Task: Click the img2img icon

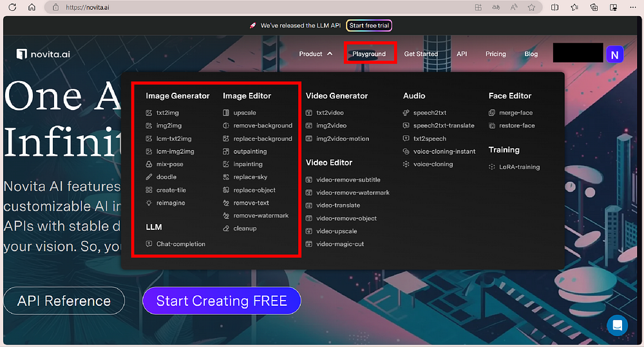Action: tap(149, 126)
